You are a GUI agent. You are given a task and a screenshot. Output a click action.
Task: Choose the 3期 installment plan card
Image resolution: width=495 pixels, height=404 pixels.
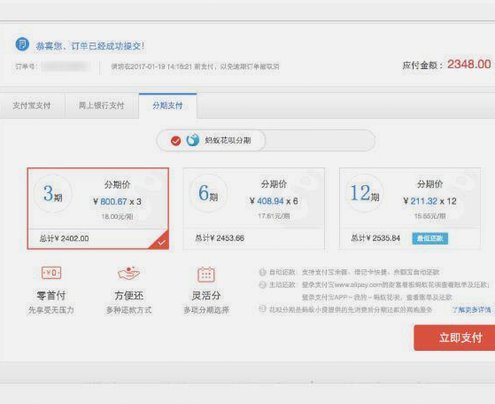coord(98,208)
